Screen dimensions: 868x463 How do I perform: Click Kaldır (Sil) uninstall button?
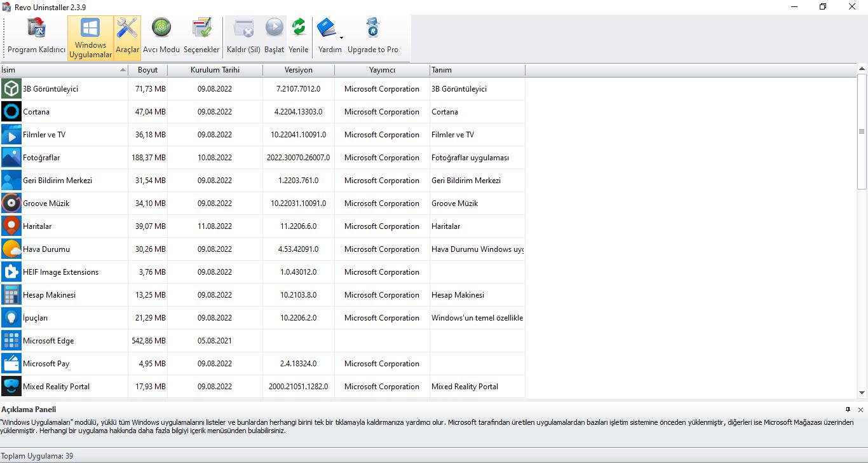point(243,38)
